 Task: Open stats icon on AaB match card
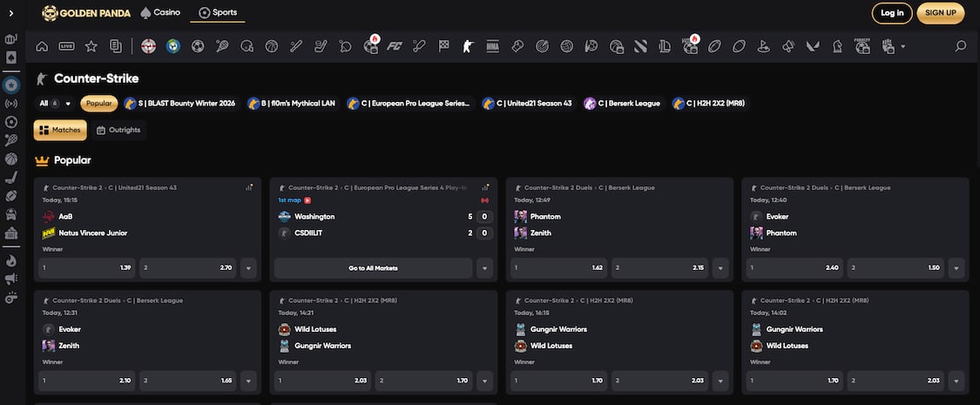point(249,187)
